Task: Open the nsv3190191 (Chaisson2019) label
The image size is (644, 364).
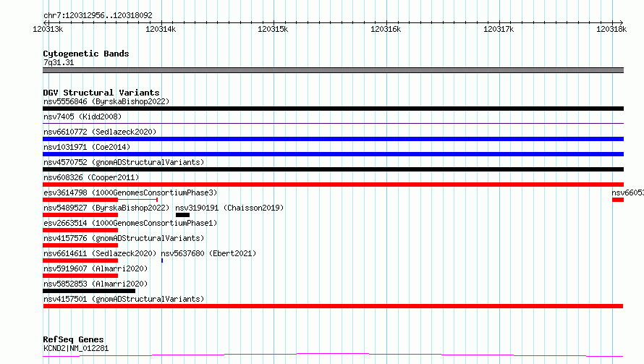Action: click(229, 208)
